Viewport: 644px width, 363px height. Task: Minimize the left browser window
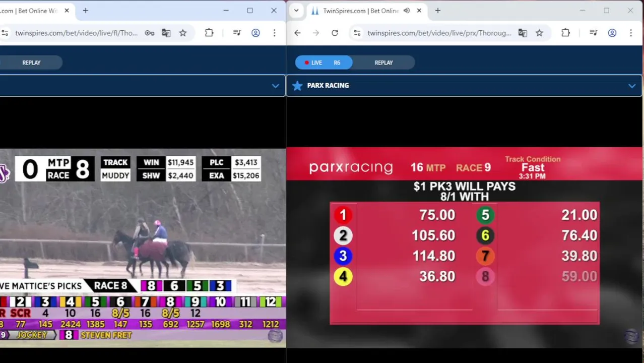pyautogui.click(x=226, y=10)
